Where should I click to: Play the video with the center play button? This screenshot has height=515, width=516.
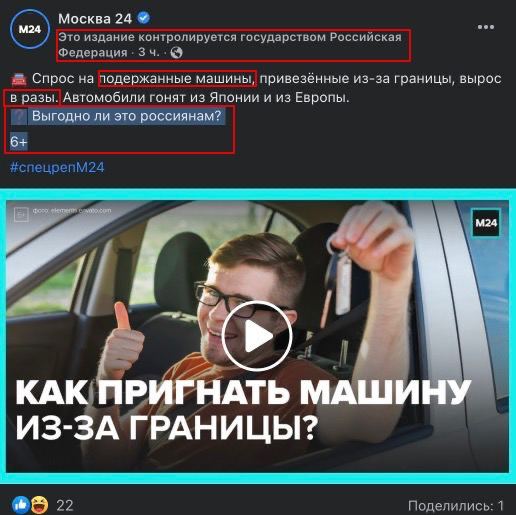tap(257, 336)
